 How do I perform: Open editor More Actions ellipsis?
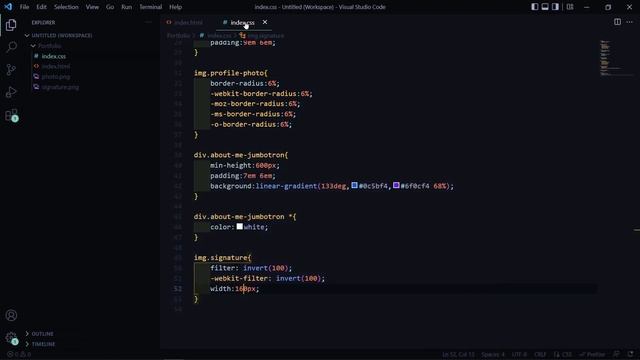(629, 22)
